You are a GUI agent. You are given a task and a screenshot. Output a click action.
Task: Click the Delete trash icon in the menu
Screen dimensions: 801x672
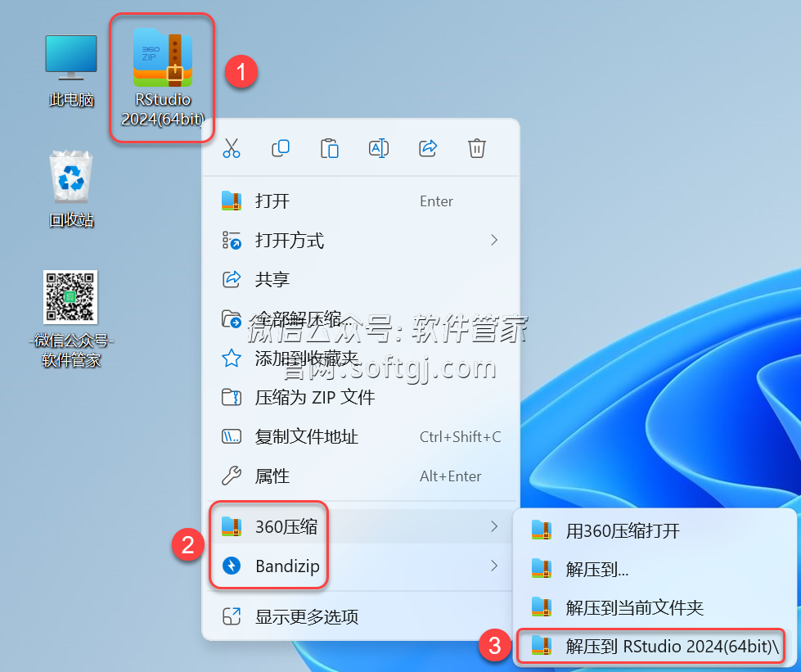[x=477, y=148]
